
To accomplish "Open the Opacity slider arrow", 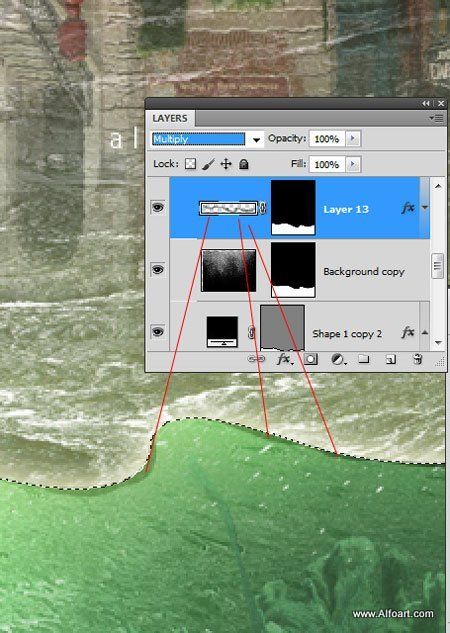I will point(353,138).
